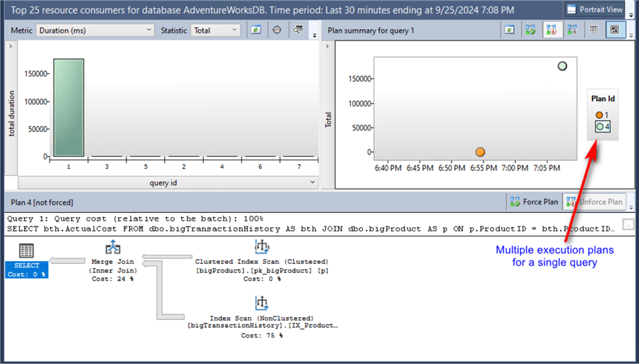Click 'Plan summary for query 1' title

(371, 31)
